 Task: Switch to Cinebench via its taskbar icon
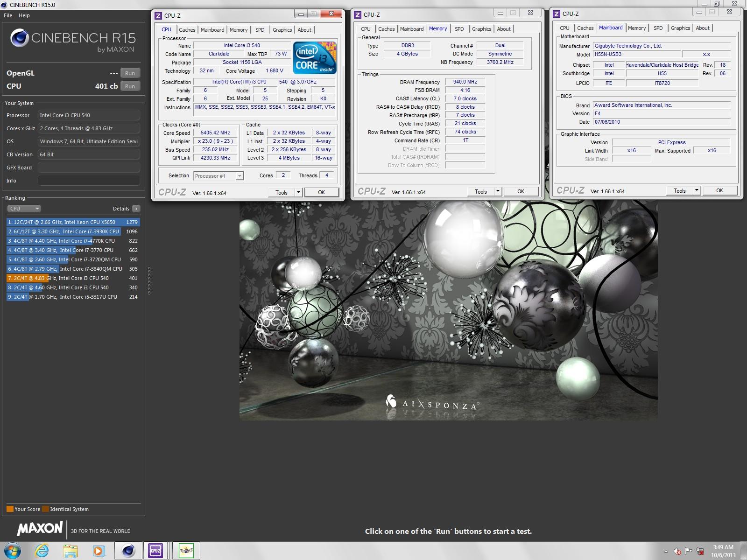click(x=128, y=551)
